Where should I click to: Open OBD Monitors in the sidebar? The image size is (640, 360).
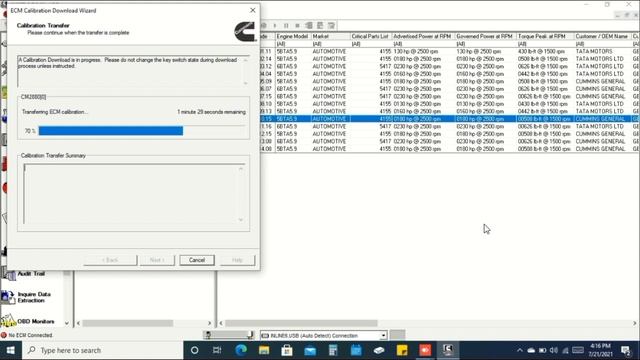pos(28,321)
